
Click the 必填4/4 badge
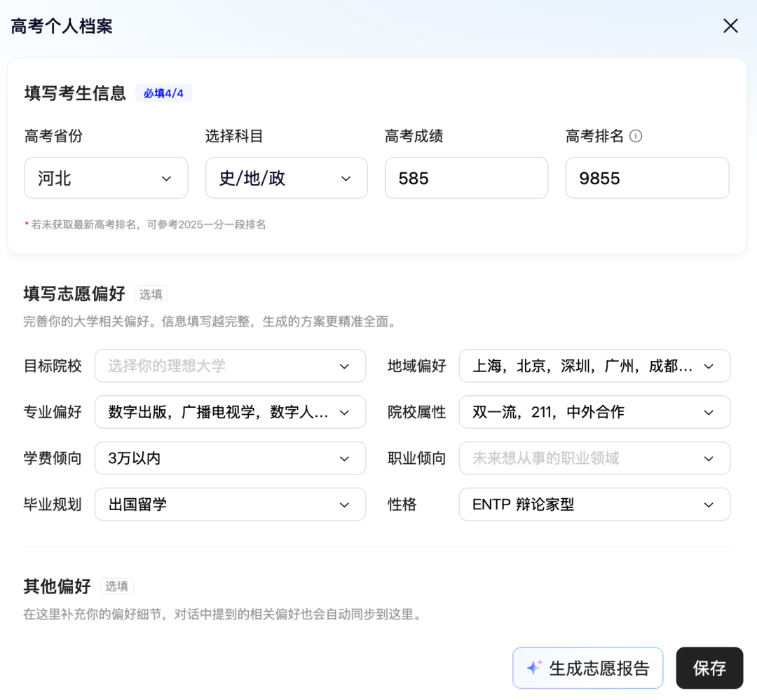click(163, 93)
